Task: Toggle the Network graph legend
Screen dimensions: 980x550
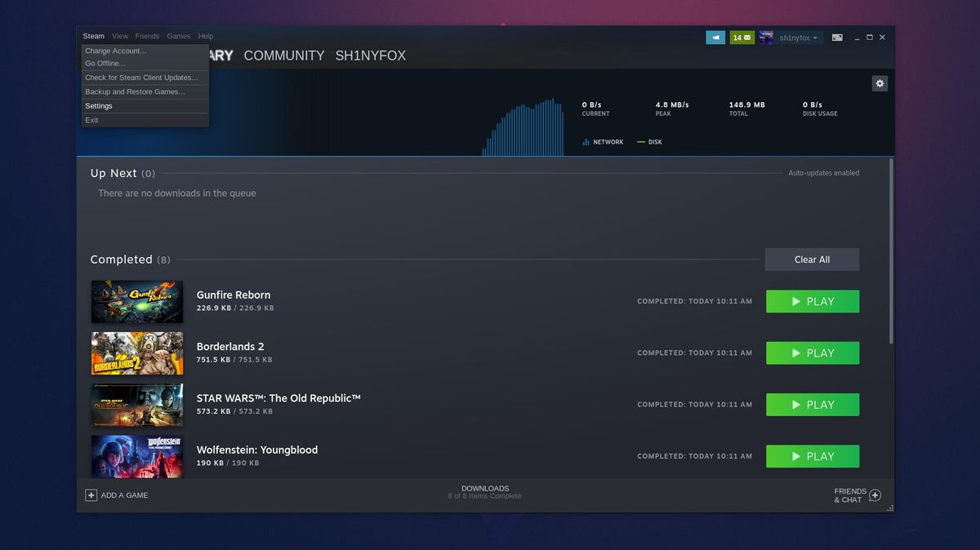Action: coord(604,142)
